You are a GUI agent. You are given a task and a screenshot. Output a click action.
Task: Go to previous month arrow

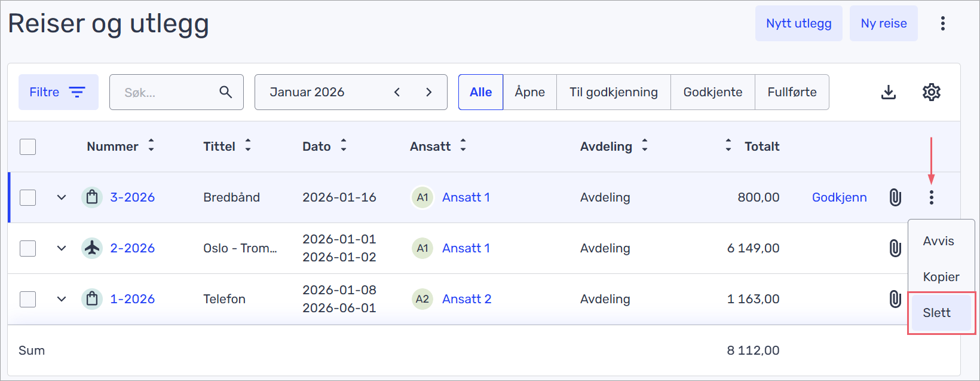[x=397, y=92]
